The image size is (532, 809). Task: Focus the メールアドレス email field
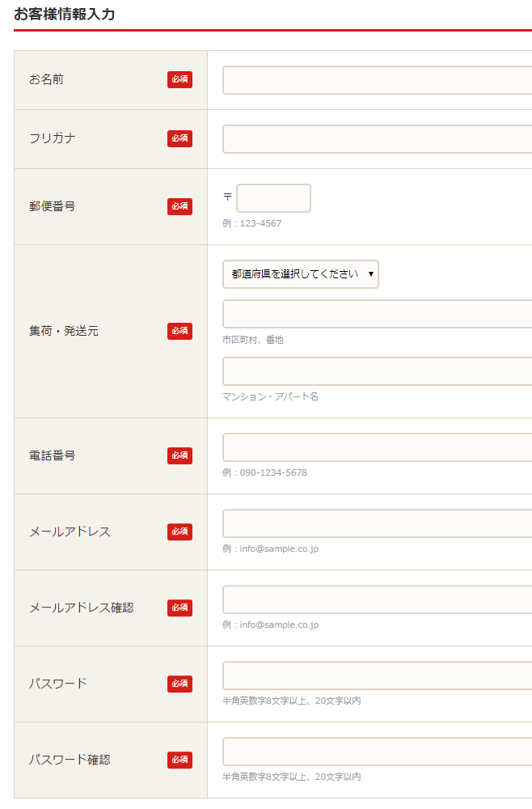click(x=377, y=523)
